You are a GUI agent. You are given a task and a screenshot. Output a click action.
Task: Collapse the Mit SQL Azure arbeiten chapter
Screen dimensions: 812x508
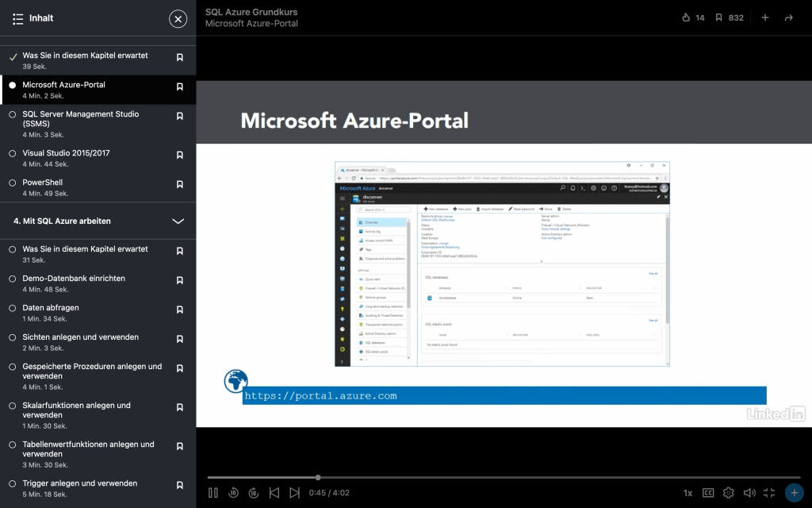click(178, 221)
